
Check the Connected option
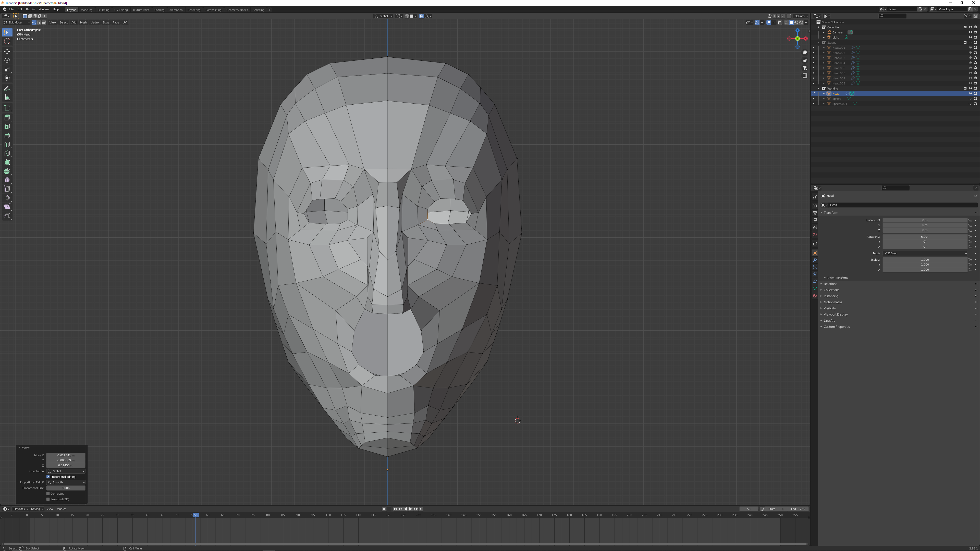48,494
